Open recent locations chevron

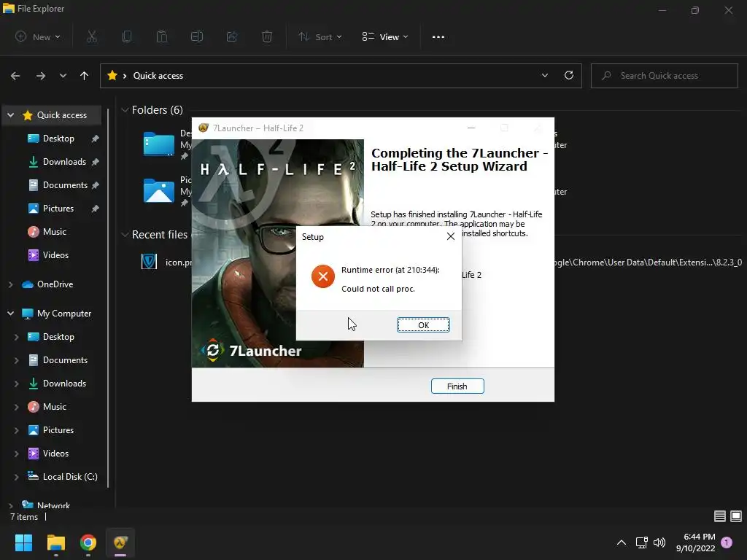63,76
